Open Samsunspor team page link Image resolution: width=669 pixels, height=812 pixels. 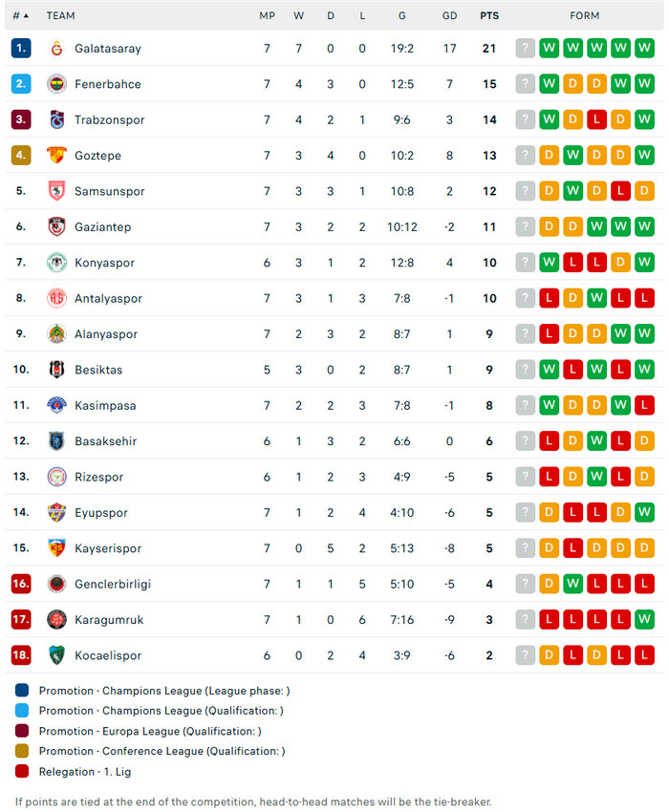click(109, 191)
